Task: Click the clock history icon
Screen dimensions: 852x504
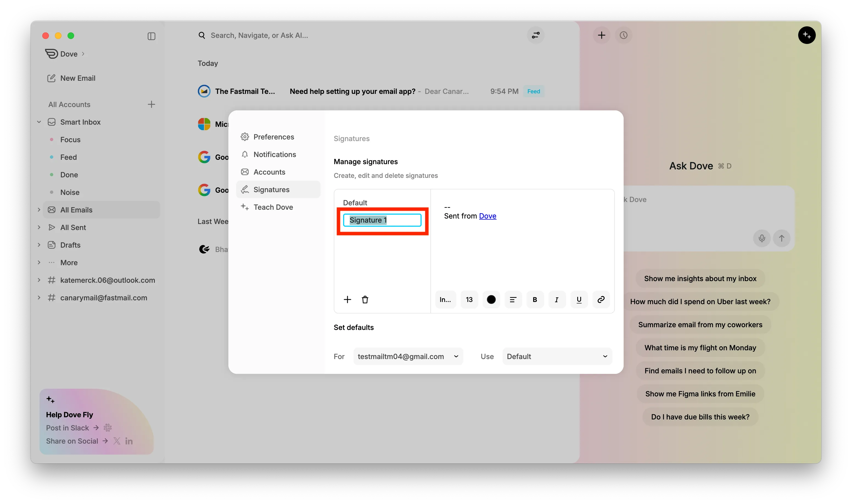Action: [x=623, y=35]
